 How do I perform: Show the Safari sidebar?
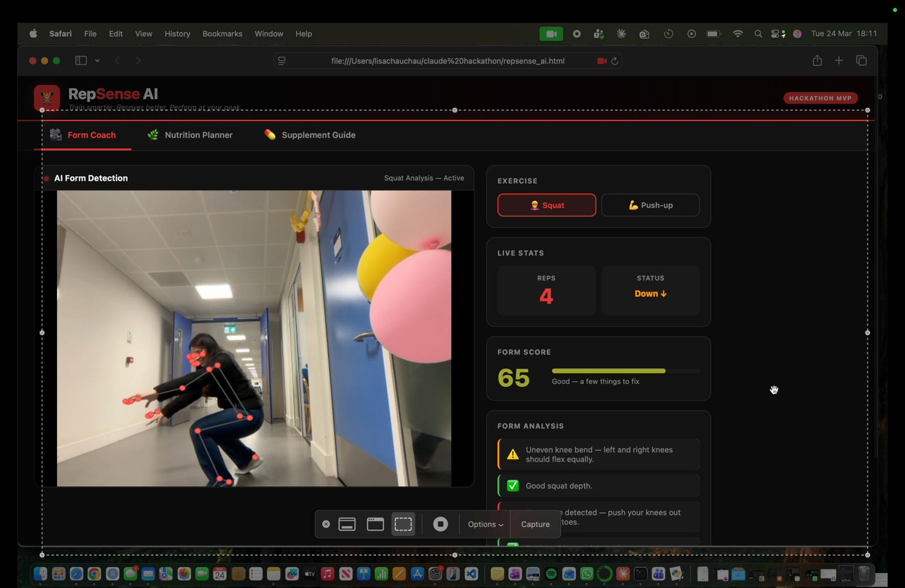click(81, 60)
